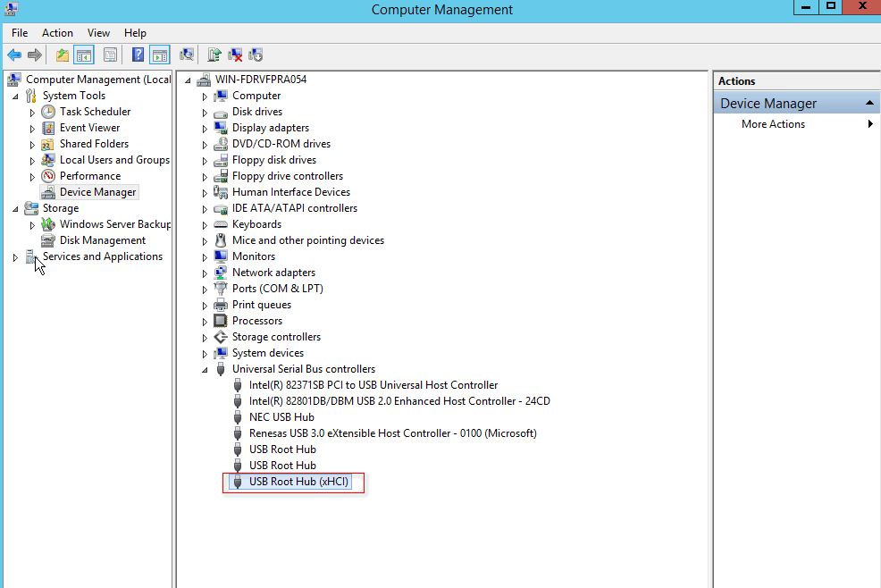Click the Event Viewer icon
This screenshot has height=588, width=881.
click(48, 128)
